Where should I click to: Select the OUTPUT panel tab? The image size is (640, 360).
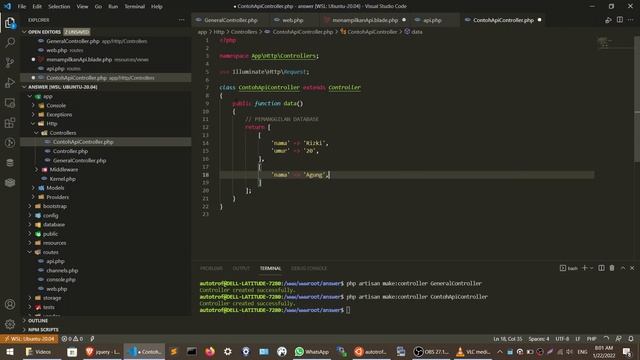[x=241, y=268]
